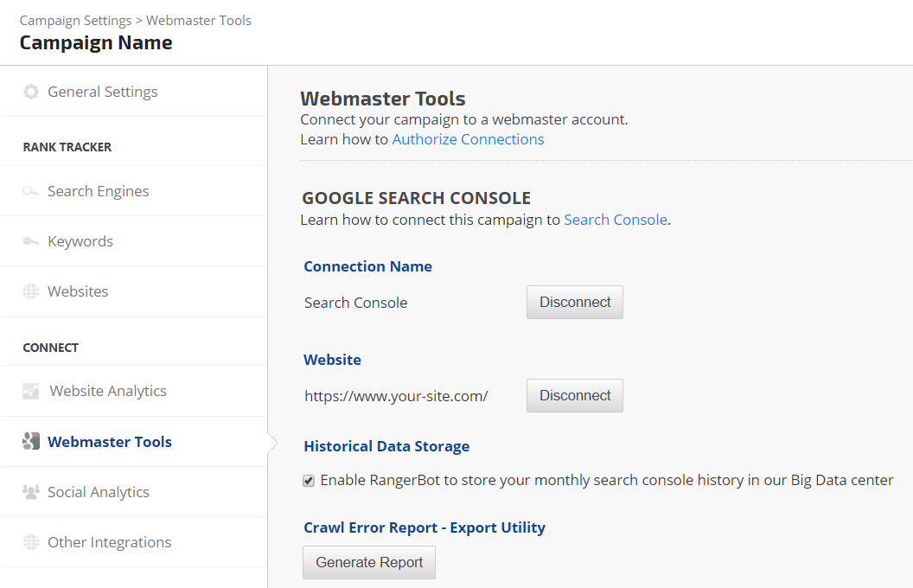The image size is (913, 588).
Task: Click the Other Integrations globe icon
Action: [x=31, y=542]
